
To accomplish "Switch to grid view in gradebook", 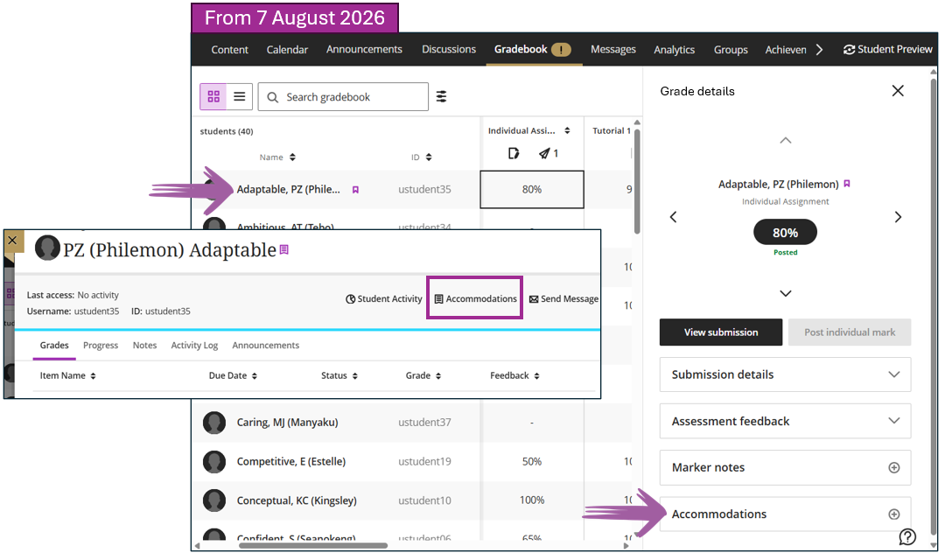I will point(213,96).
